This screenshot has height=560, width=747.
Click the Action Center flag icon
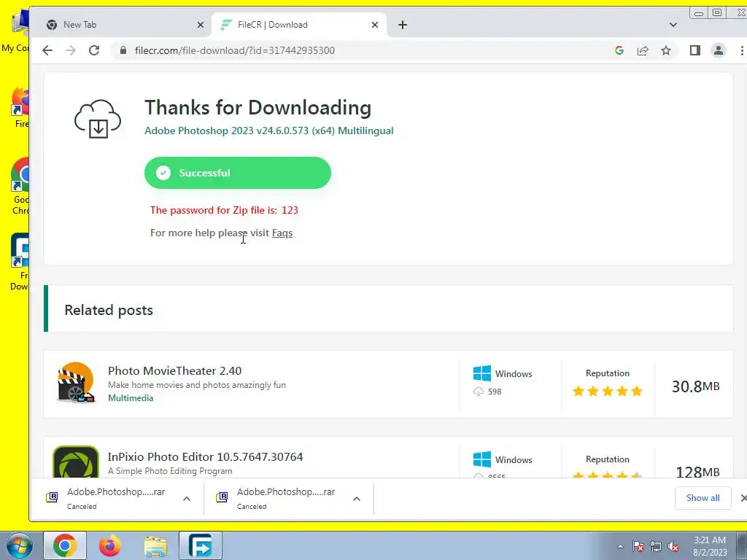click(638, 546)
